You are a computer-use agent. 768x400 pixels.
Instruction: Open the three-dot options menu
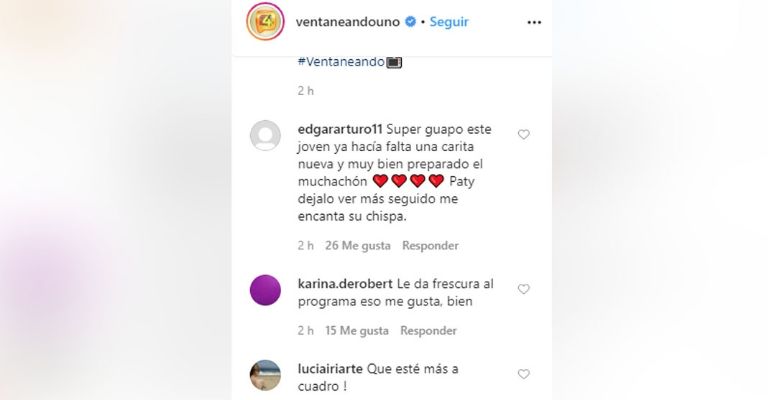[534, 23]
